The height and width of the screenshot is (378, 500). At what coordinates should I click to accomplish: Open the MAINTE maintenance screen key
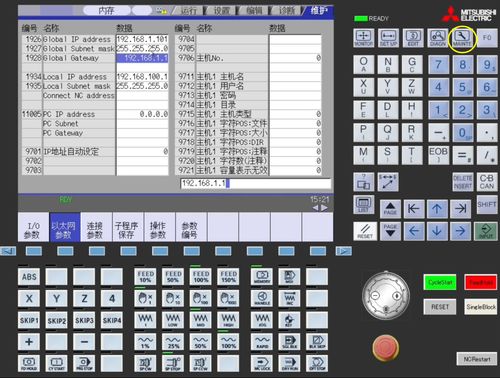coord(462,38)
